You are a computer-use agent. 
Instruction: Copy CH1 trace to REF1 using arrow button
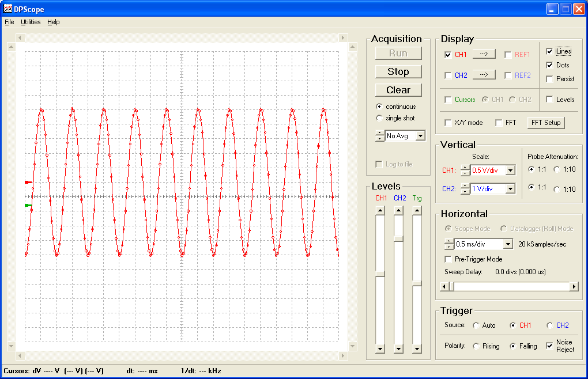pos(483,54)
